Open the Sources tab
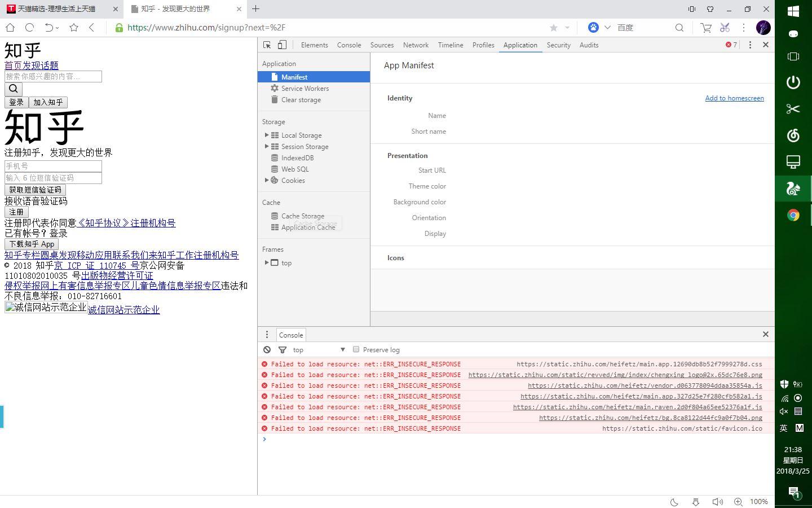This screenshot has height=508, width=812. 382,45
